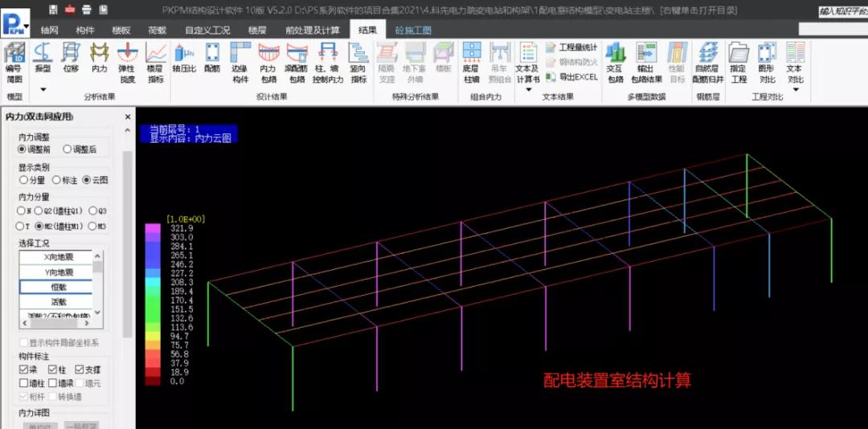Click the side panel vertical scrollbar
The width and height of the screenshot is (868, 429).
[x=127, y=243]
